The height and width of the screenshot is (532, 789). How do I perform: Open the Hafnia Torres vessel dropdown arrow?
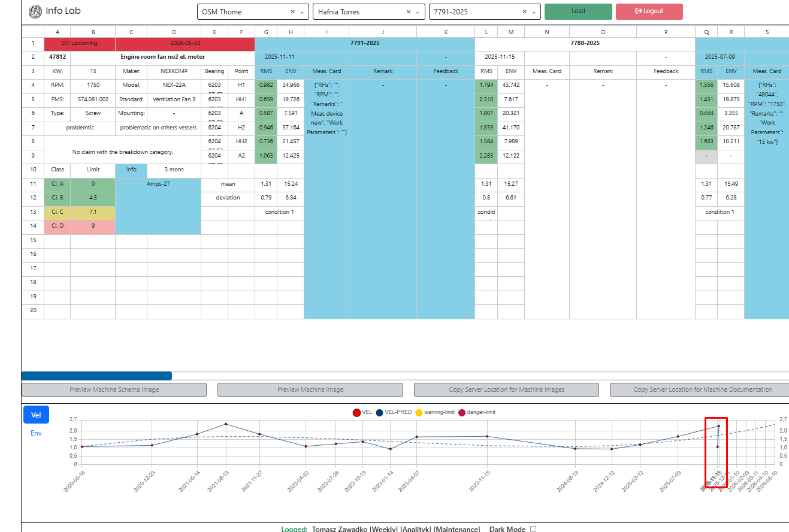(x=418, y=12)
